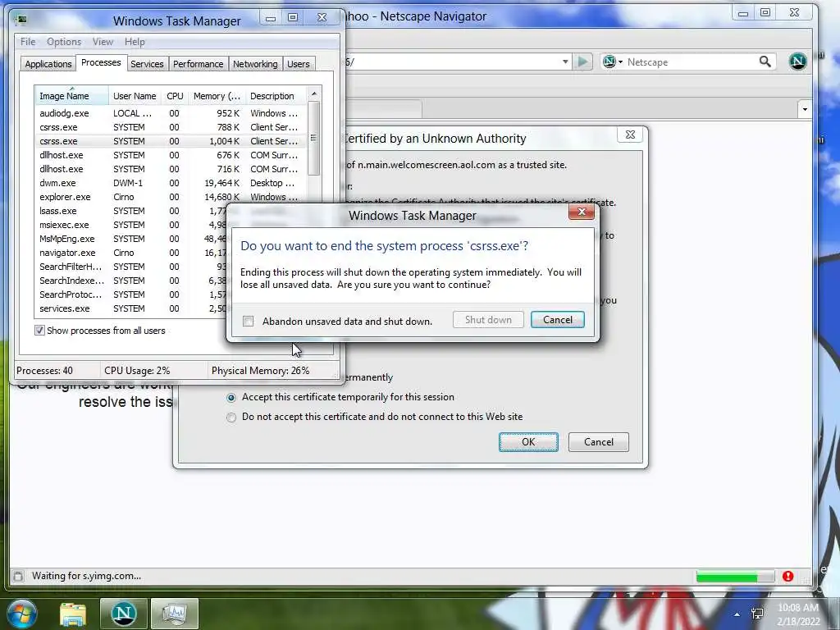Open Windows Explorer from the taskbar
Viewport: 840px width, 630px height.
pyautogui.click(x=73, y=614)
